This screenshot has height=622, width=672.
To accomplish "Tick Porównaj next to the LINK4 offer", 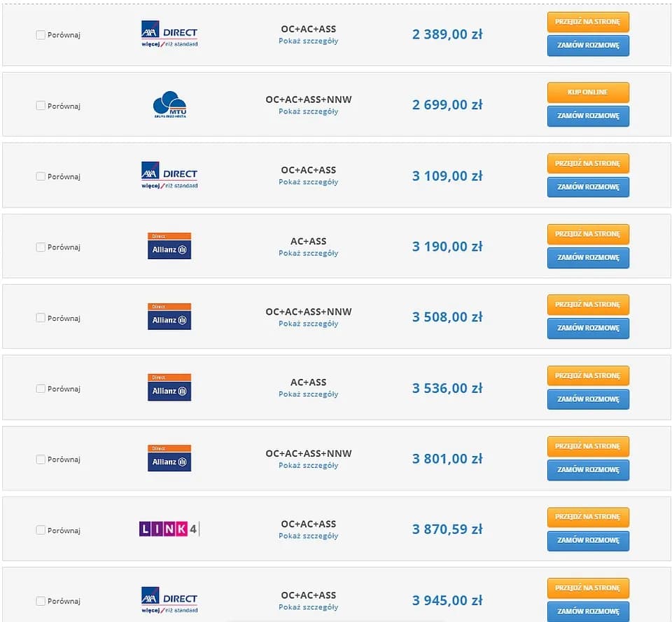I will coord(40,530).
